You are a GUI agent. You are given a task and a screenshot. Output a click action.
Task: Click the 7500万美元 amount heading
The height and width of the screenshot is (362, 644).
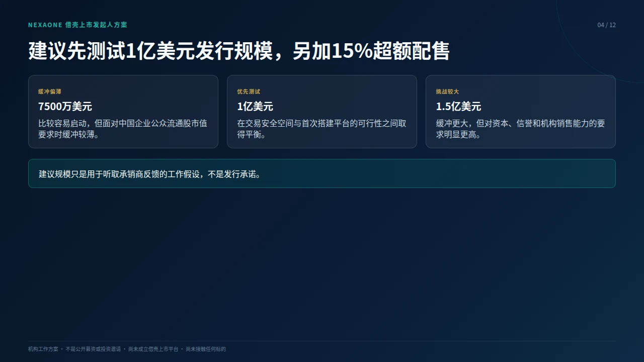(65, 107)
